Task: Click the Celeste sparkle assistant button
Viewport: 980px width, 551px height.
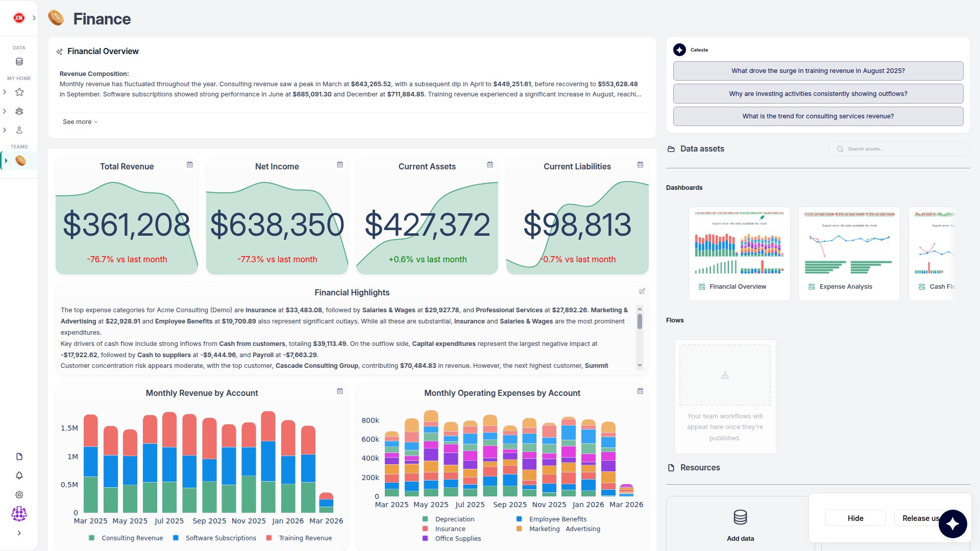Action: 952,523
